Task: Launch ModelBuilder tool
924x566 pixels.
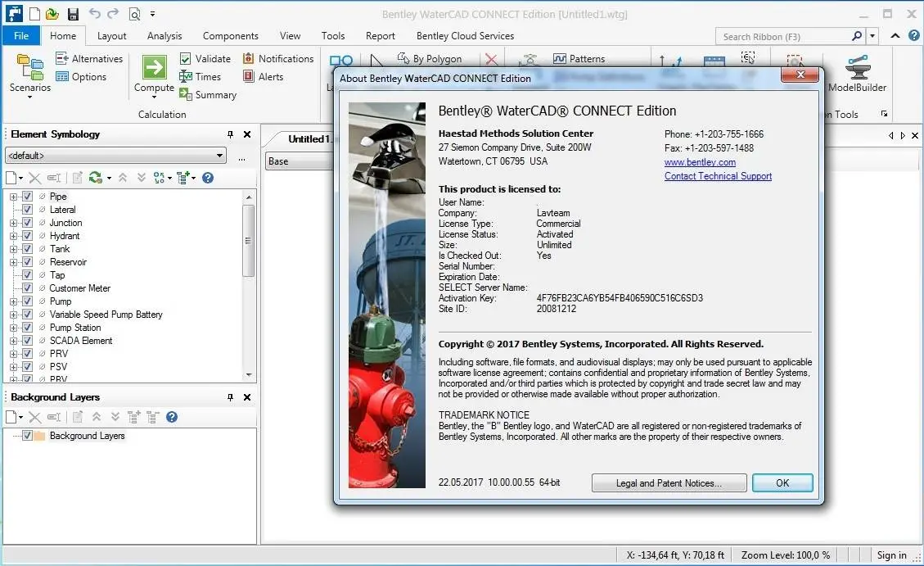Action: [858, 74]
